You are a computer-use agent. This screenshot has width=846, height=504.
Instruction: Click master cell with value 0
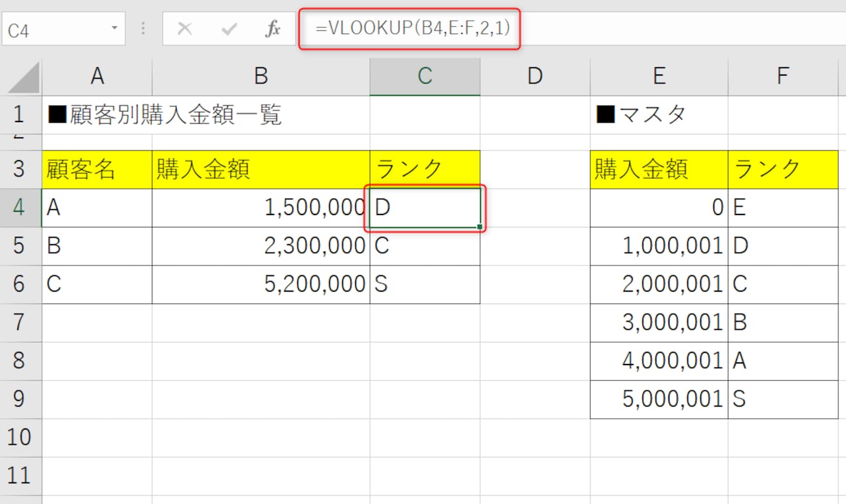click(x=659, y=208)
